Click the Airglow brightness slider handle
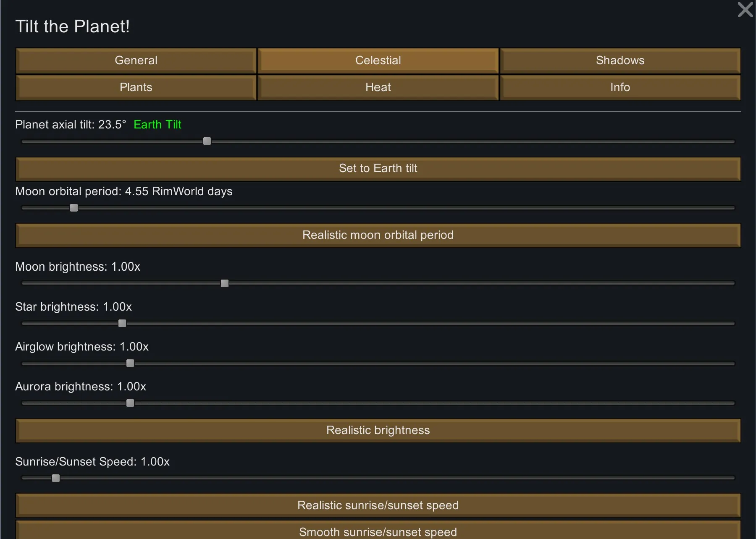756x539 pixels. tap(130, 363)
